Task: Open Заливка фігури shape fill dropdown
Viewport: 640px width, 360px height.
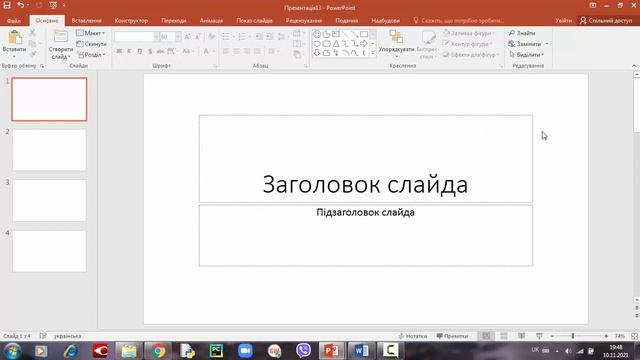Action: tap(469, 33)
